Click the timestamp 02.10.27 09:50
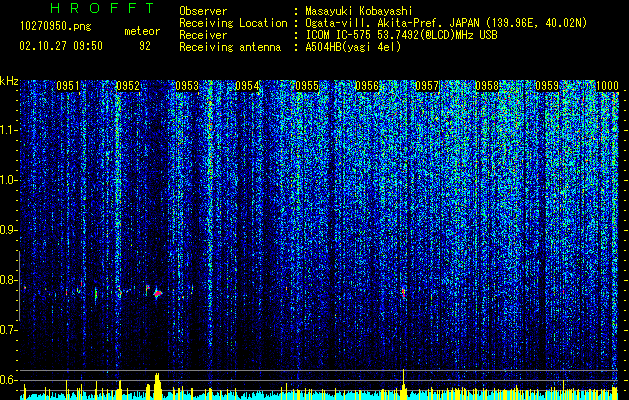The width and height of the screenshot is (629, 400). (x=61, y=46)
